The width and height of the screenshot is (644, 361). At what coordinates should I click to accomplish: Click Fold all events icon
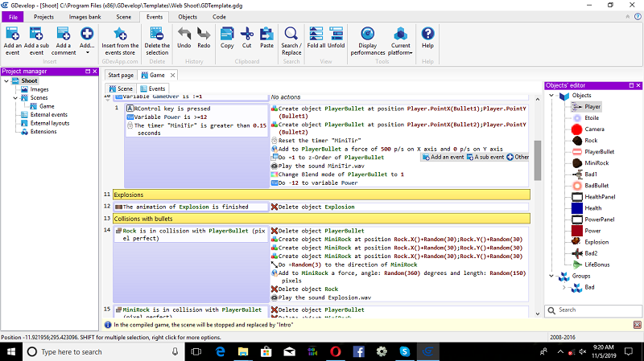pyautogui.click(x=317, y=33)
